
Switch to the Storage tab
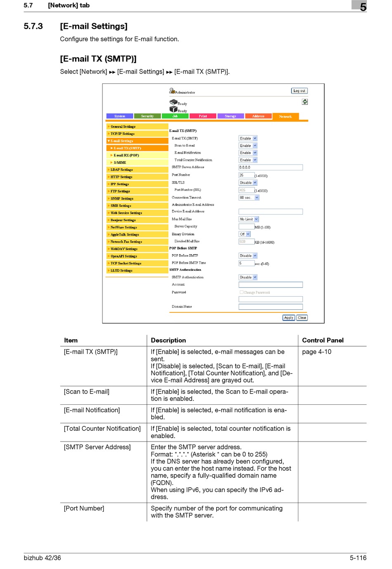click(230, 116)
